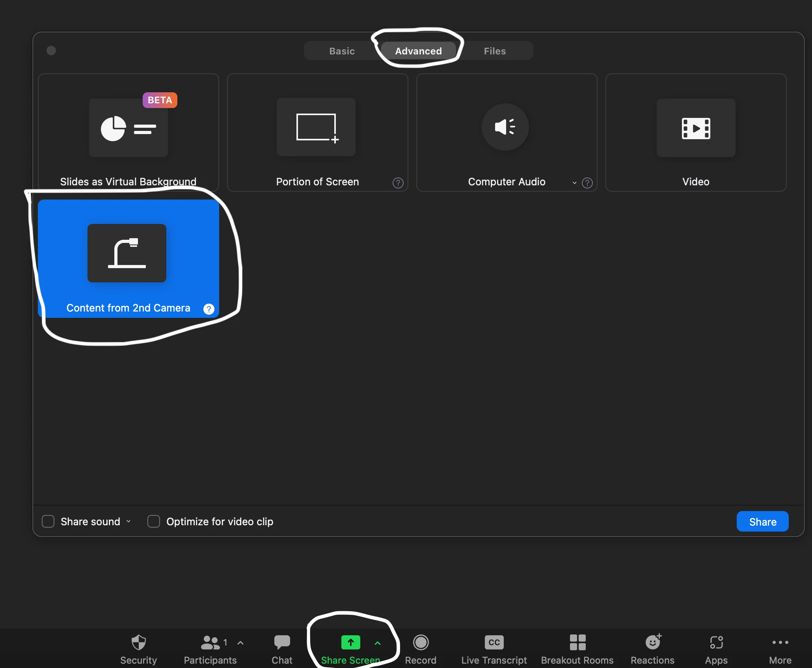
Task: Enable Optimize for video clip checkbox
Action: [x=153, y=521]
